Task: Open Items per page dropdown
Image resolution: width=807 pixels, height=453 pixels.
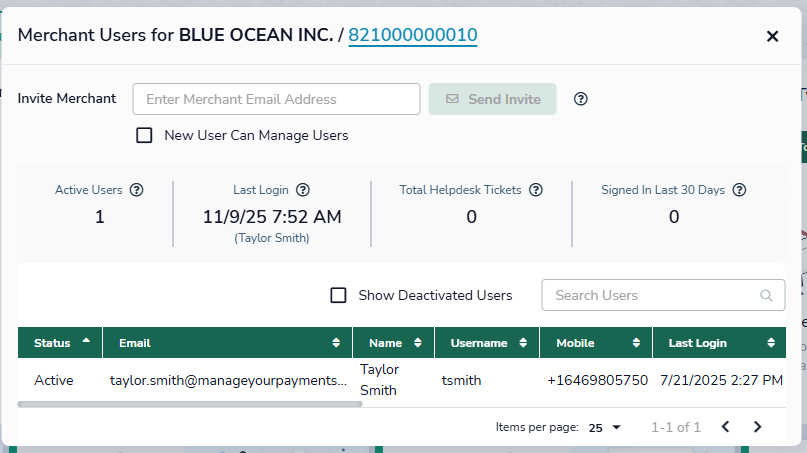Action: coord(605,427)
